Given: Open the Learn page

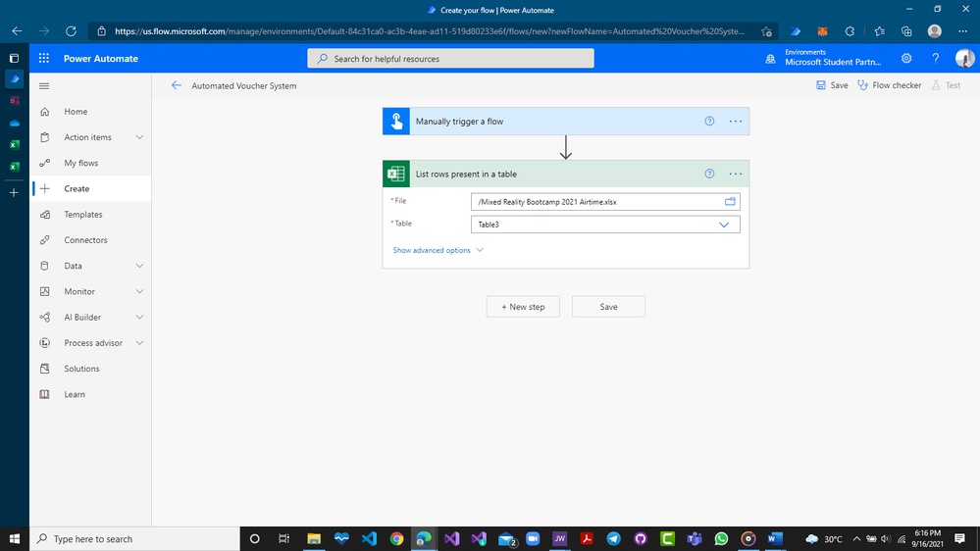Looking at the screenshot, I should click(x=90, y=393).
